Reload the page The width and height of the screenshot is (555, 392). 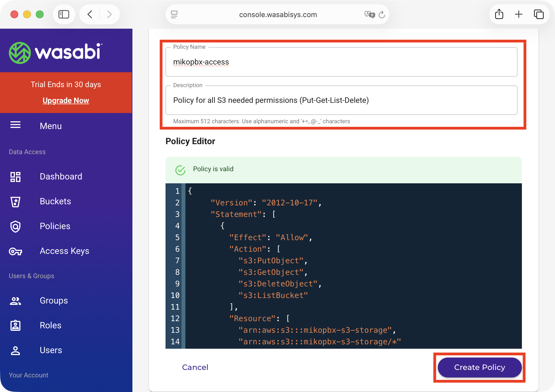(382, 14)
